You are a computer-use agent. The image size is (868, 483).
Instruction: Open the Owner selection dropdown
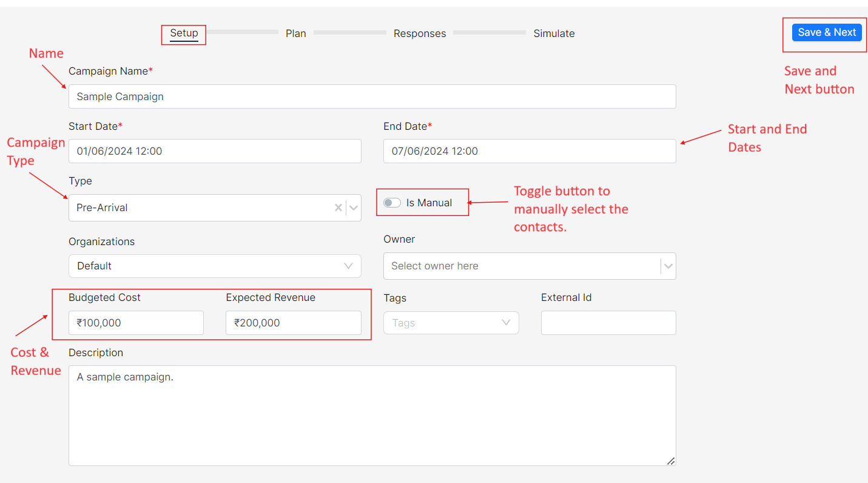pyautogui.click(x=530, y=266)
